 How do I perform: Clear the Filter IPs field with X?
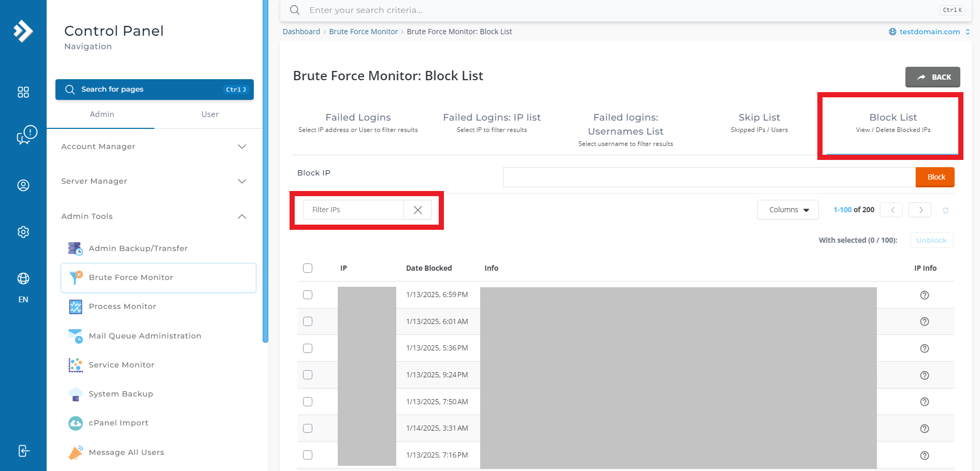pyautogui.click(x=418, y=210)
